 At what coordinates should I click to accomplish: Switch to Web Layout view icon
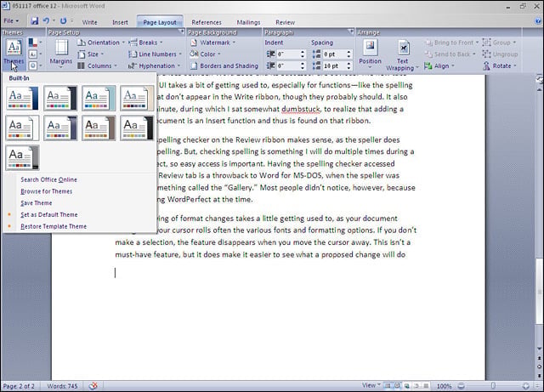tap(406, 386)
